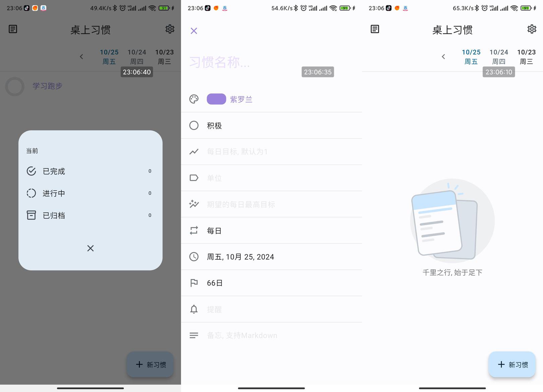Screen dimensions: 543x392
Task: Select 10/25 周五 in right screen
Action: click(x=471, y=57)
